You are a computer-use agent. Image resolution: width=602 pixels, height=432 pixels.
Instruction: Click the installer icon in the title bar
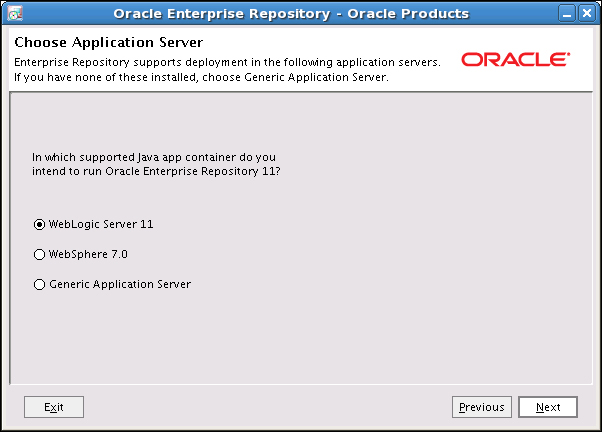tap(15, 13)
